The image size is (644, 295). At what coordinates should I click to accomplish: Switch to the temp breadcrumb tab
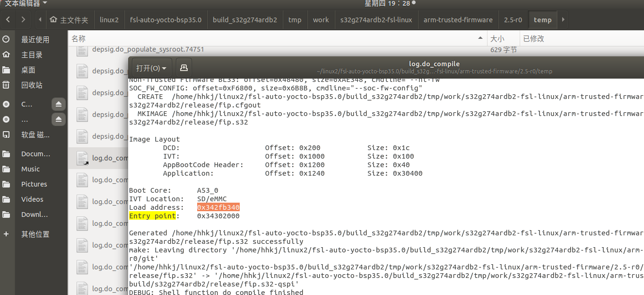pyautogui.click(x=542, y=19)
